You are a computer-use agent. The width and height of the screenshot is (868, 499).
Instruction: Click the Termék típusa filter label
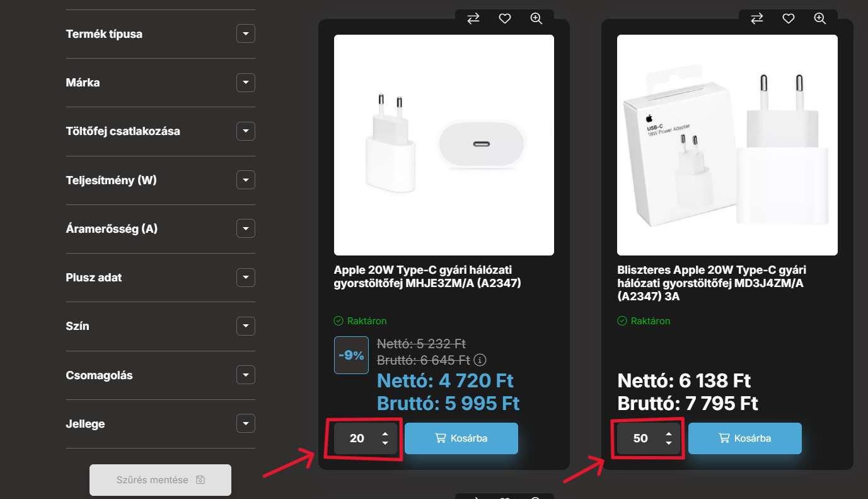point(104,34)
